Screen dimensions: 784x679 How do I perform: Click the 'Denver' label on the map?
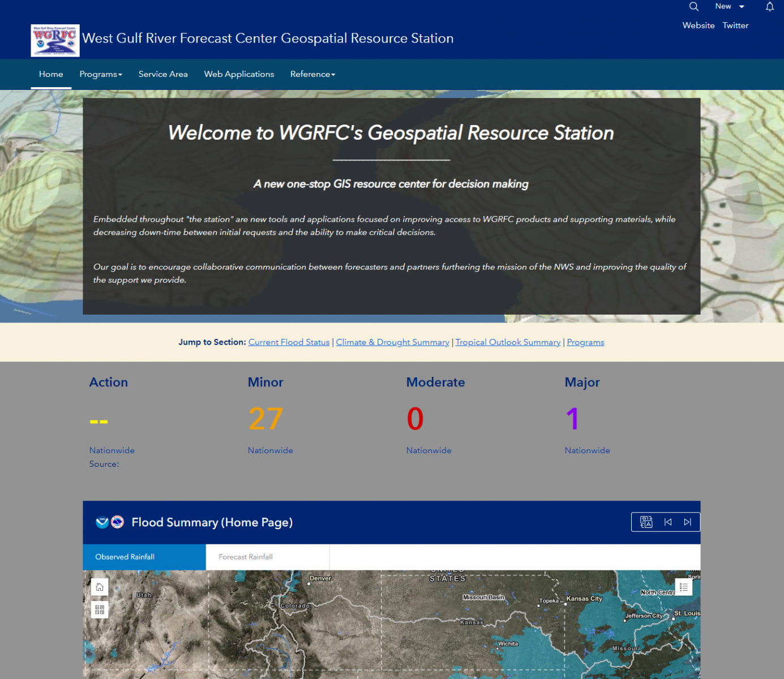(x=320, y=578)
